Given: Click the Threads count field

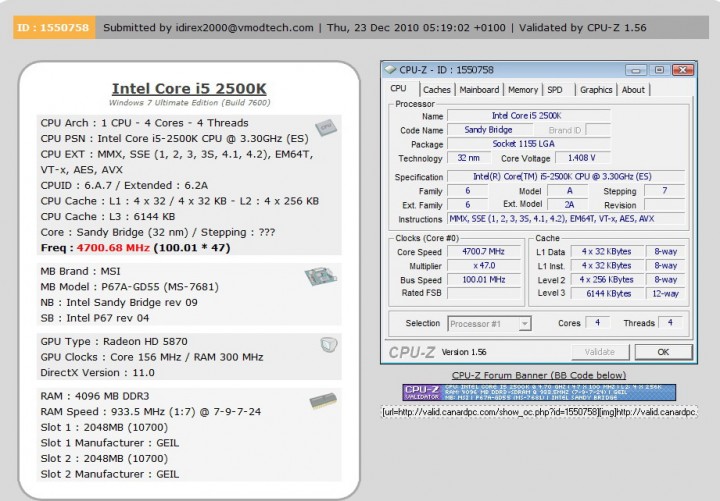Looking at the screenshot, I should coord(670,323).
